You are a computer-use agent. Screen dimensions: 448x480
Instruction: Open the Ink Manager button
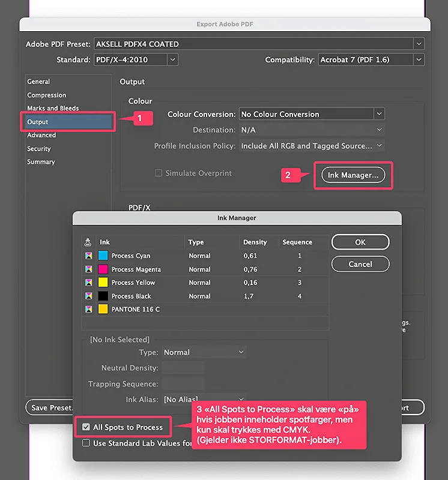tap(353, 175)
